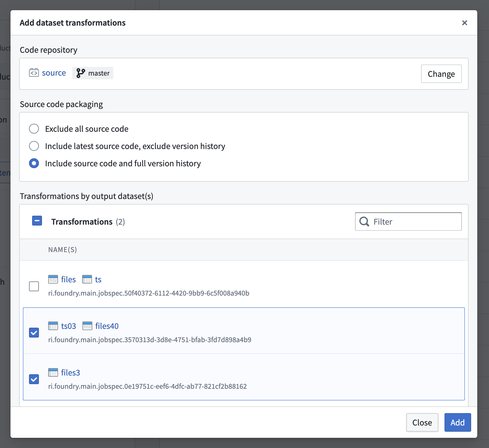
Task: Focus the Filter transformations input field
Action: (x=408, y=222)
